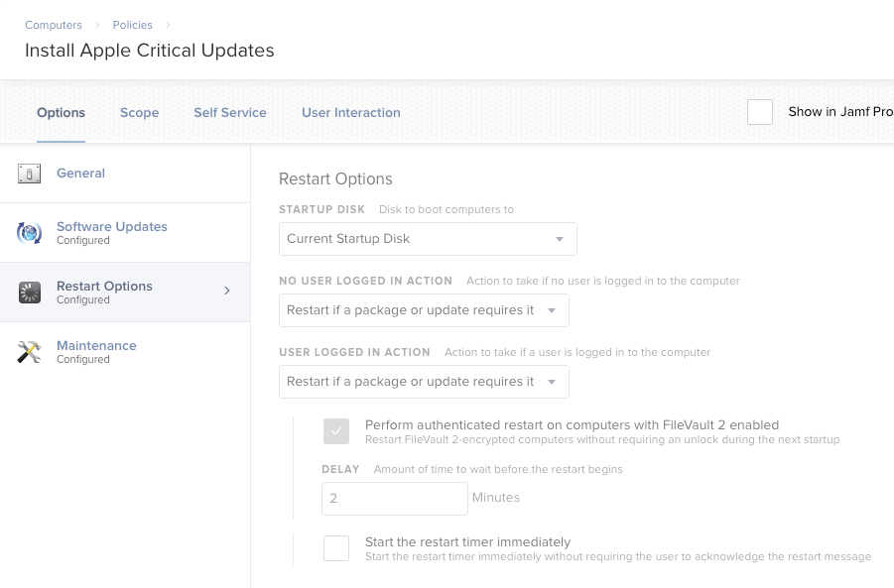Viewport: 894px width, 588px height.
Task: Click the Restart Options spinner icon
Action: coord(29,293)
